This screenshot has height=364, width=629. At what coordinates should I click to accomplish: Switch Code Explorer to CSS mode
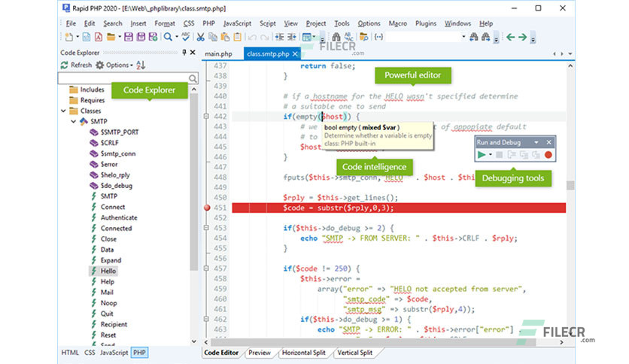[90, 353]
